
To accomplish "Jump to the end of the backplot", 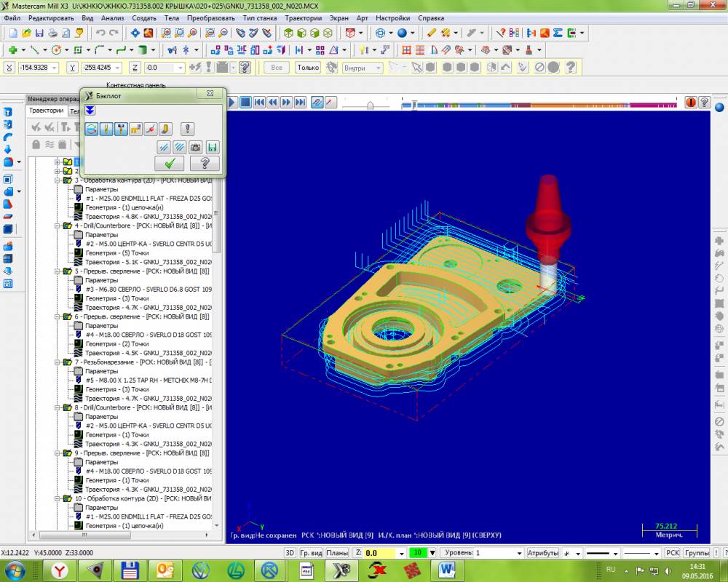I will coord(301,102).
